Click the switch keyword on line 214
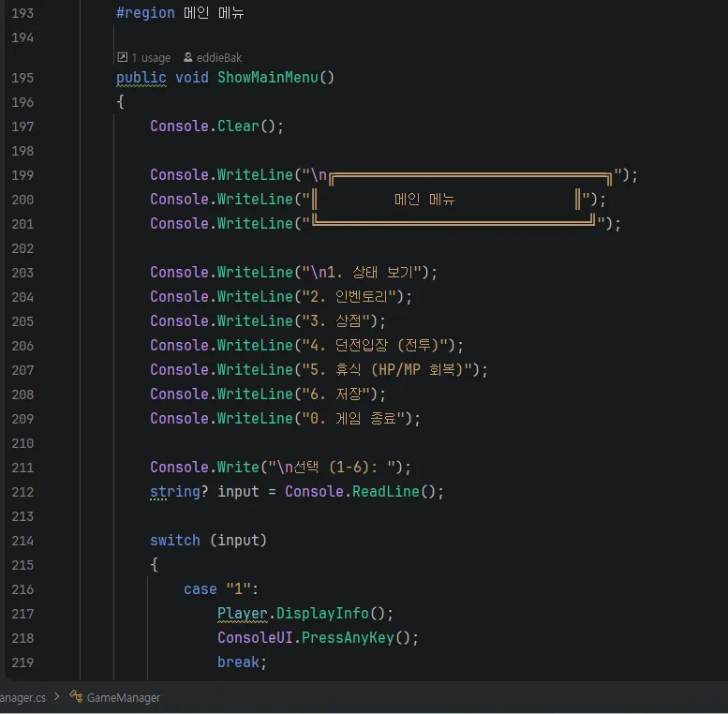The width and height of the screenshot is (728, 714). pyautogui.click(x=175, y=540)
